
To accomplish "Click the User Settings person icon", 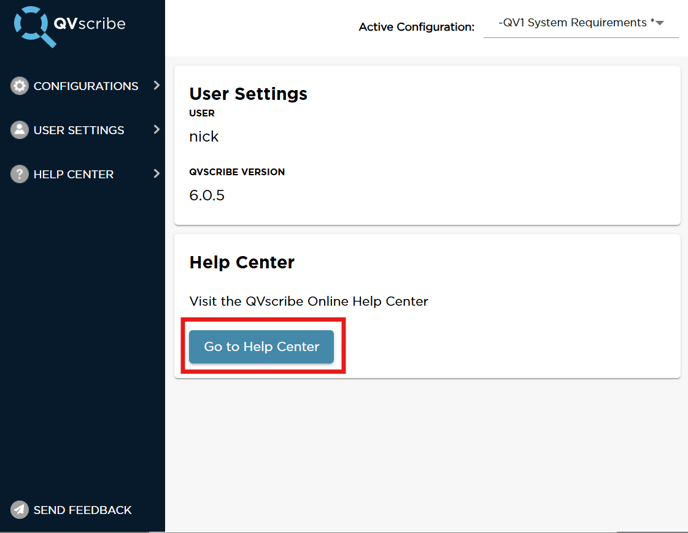I will point(20,130).
